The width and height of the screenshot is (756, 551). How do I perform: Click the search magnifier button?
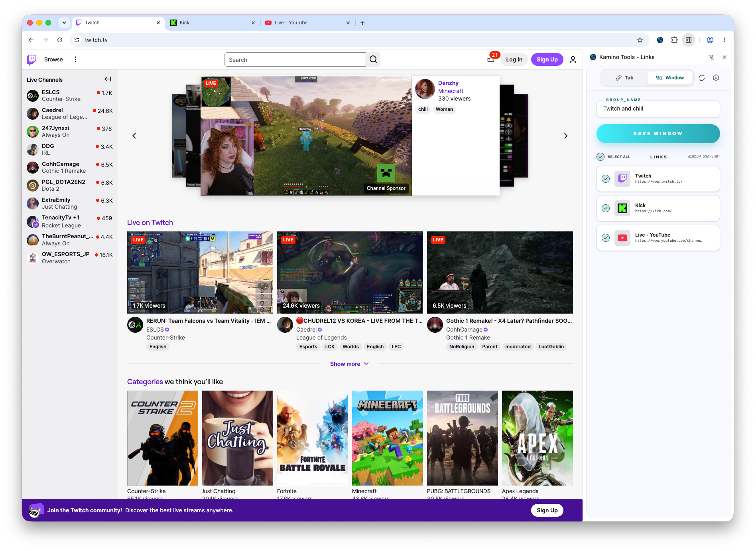coord(373,59)
